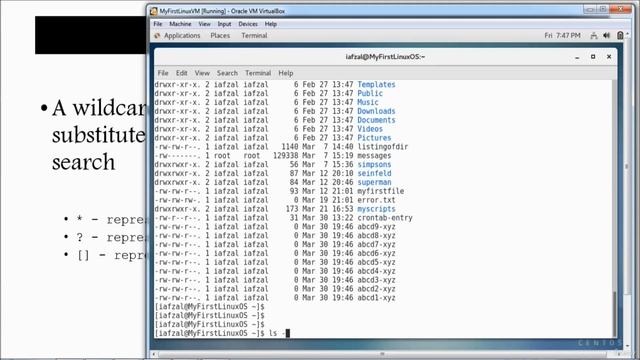The width and height of the screenshot is (640, 360).
Task: Click the abcd6-xyz file name
Action: coord(376,253)
